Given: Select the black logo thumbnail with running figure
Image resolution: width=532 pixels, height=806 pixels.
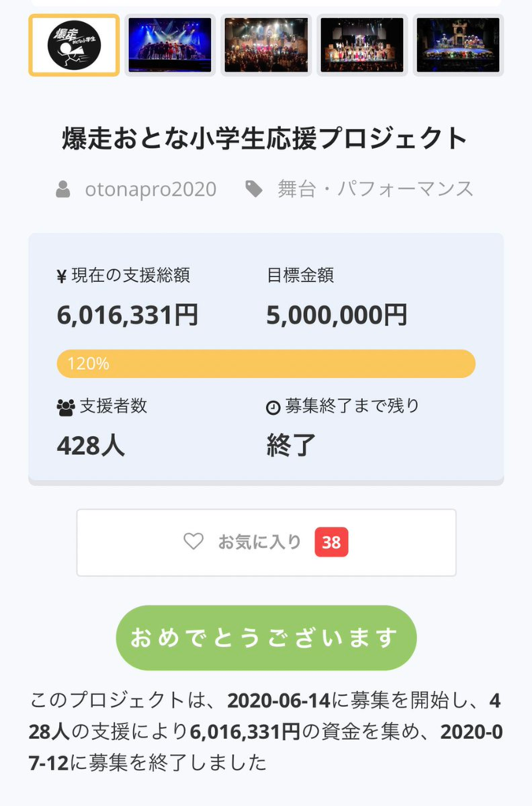Looking at the screenshot, I should click(74, 45).
